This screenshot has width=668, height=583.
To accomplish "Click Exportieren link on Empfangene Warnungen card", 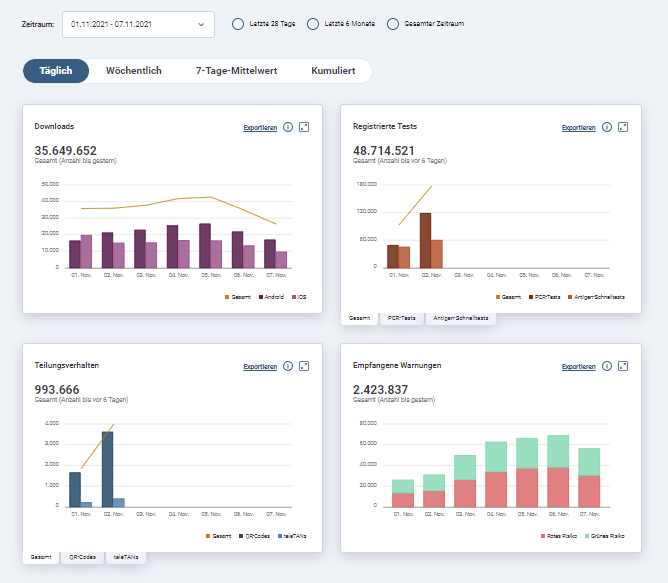I will 579,367.
